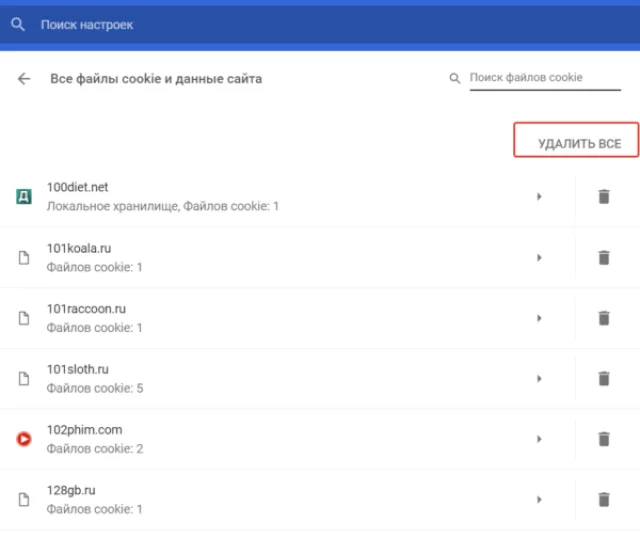Select the 101sloth.ru site name
The height and width of the screenshot is (538, 640).
tap(78, 369)
